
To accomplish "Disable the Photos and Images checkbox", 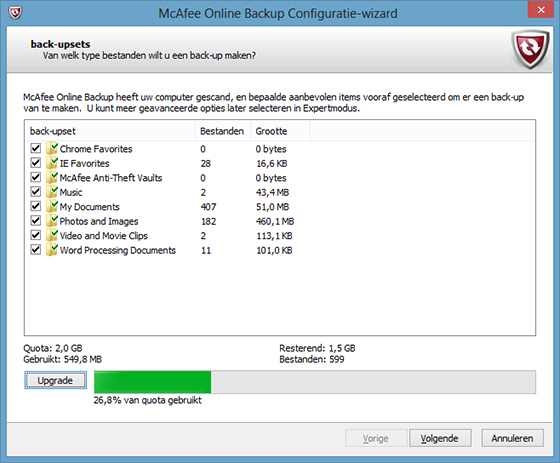I will point(36,220).
